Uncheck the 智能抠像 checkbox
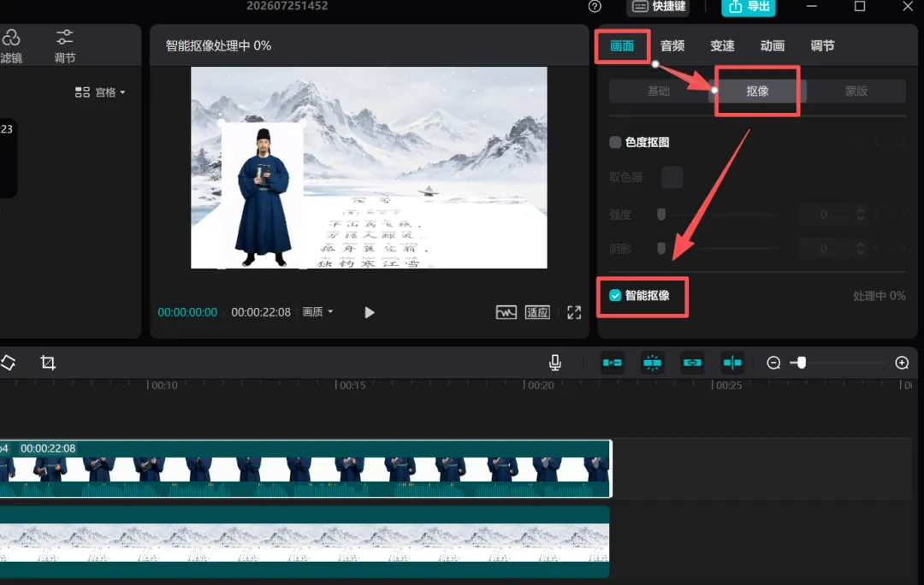Image resolution: width=924 pixels, height=585 pixels. [x=615, y=295]
